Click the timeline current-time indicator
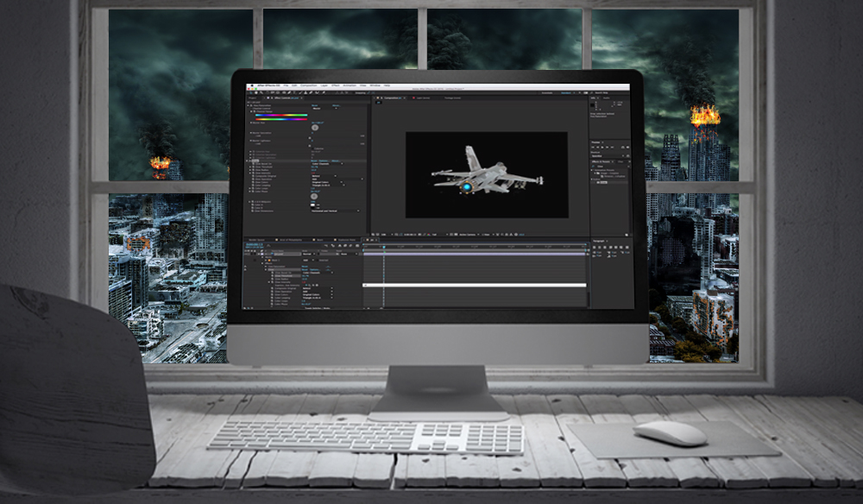 (384, 247)
